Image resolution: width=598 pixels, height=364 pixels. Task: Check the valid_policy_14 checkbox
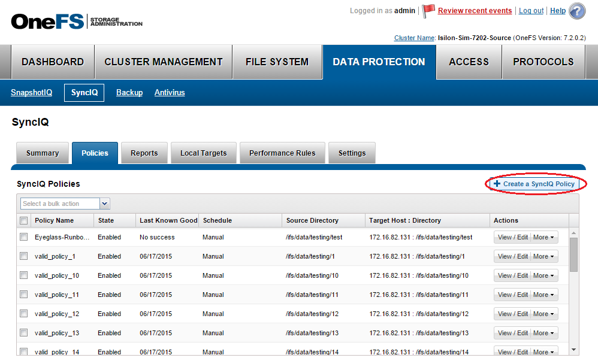pyautogui.click(x=24, y=351)
